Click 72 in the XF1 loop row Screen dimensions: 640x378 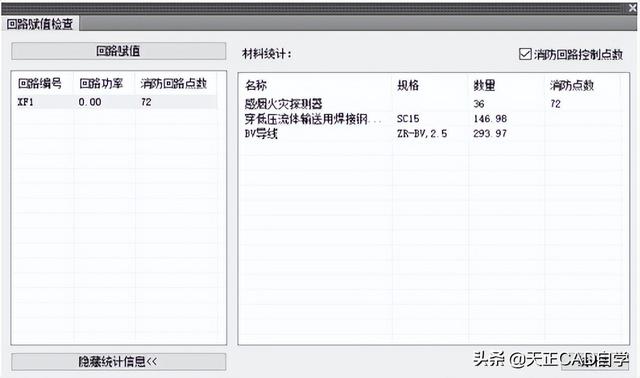[146, 102]
